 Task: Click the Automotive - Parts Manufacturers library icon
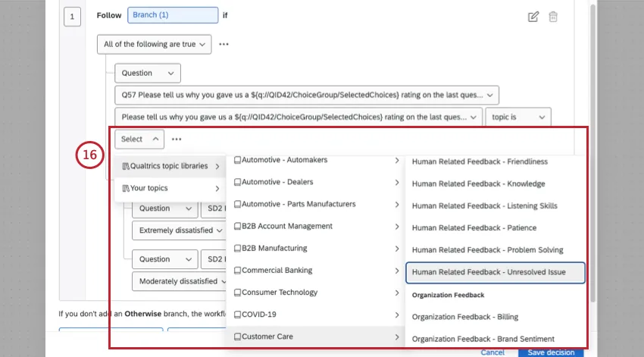coord(237,204)
